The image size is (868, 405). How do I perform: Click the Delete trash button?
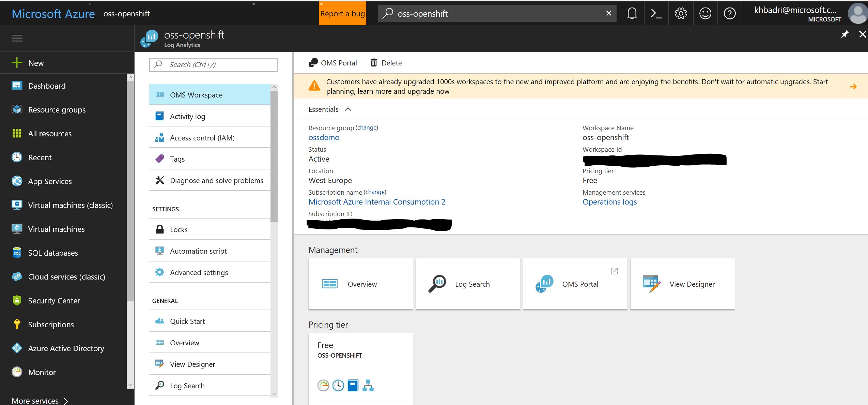point(386,63)
